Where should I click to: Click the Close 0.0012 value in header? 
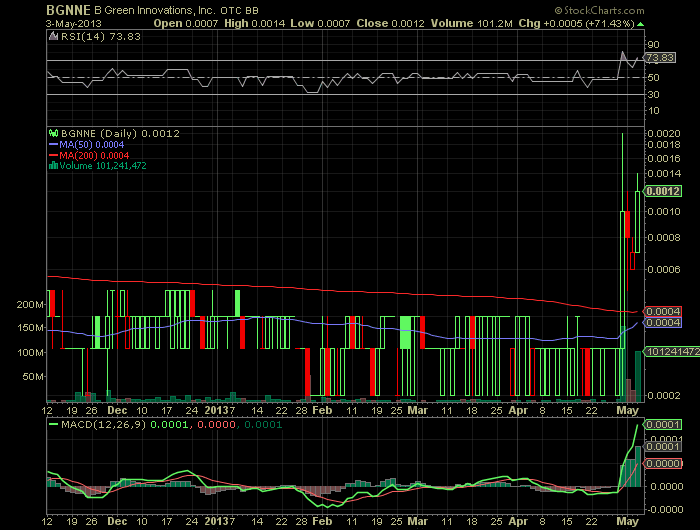click(390, 23)
